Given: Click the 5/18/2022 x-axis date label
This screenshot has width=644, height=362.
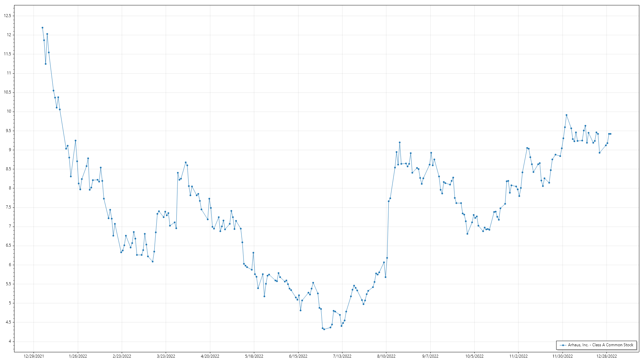Looking at the screenshot, I should coord(254,356).
